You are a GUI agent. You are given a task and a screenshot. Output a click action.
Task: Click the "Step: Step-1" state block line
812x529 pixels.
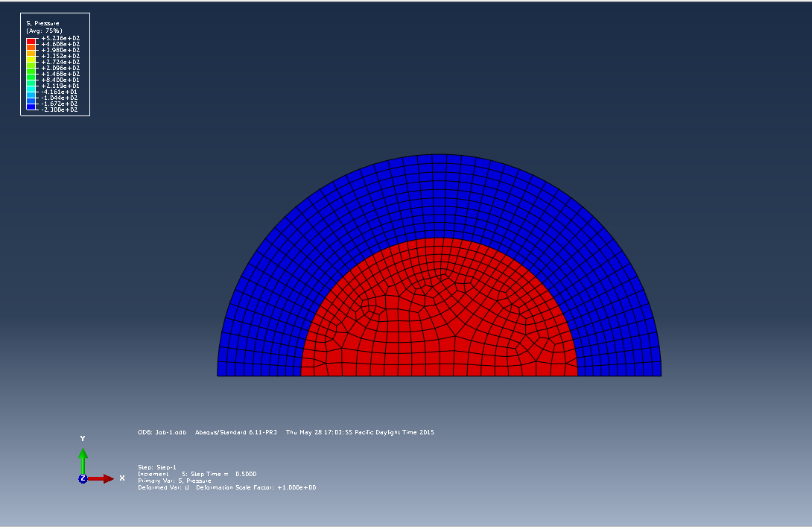[x=157, y=467]
